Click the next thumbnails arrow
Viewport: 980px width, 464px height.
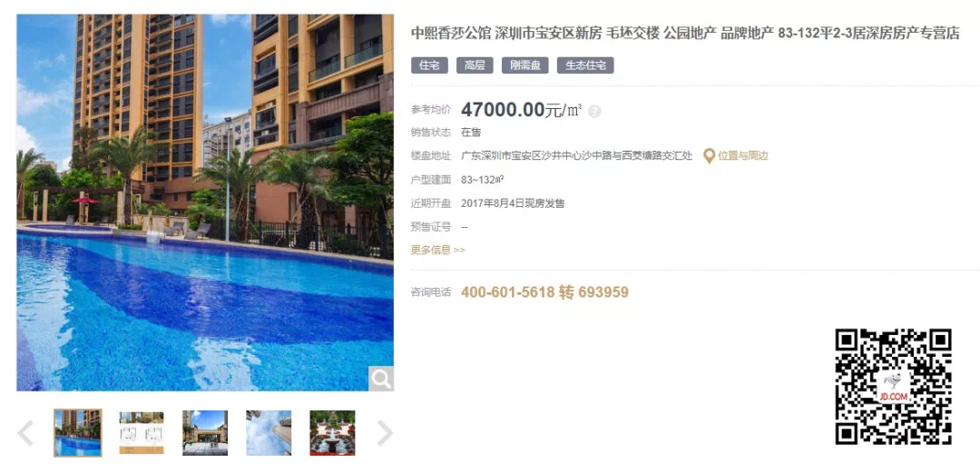pyautogui.click(x=385, y=433)
